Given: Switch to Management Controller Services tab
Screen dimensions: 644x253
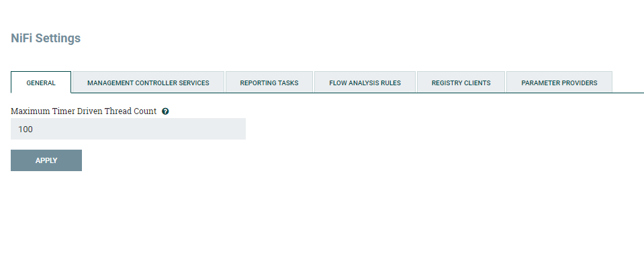Looking at the screenshot, I should click(148, 83).
